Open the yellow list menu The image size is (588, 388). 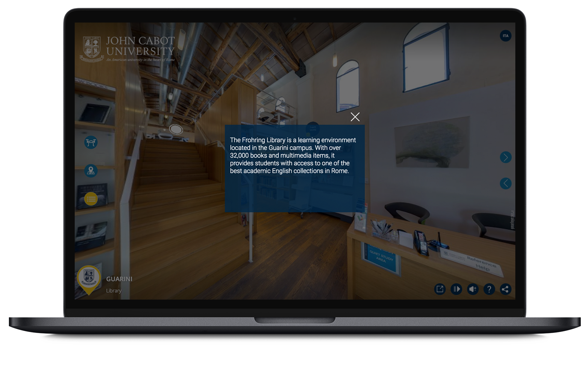(x=91, y=199)
